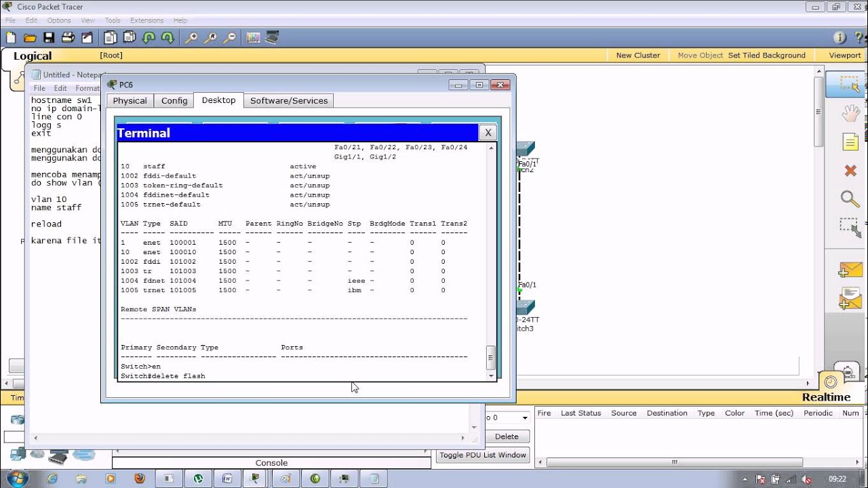Image resolution: width=868 pixels, height=488 pixels.
Task: Click the Last Status column header
Action: pyautogui.click(x=580, y=413)
